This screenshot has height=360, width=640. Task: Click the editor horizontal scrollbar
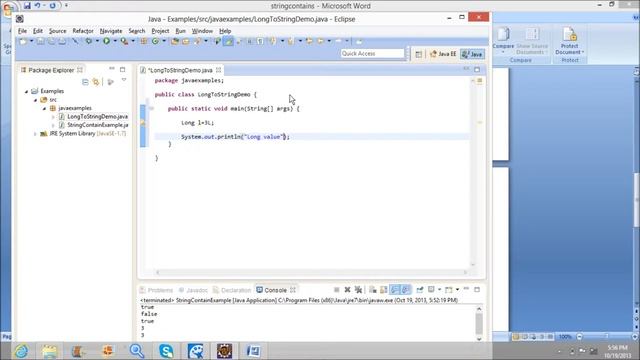[311, 272]
